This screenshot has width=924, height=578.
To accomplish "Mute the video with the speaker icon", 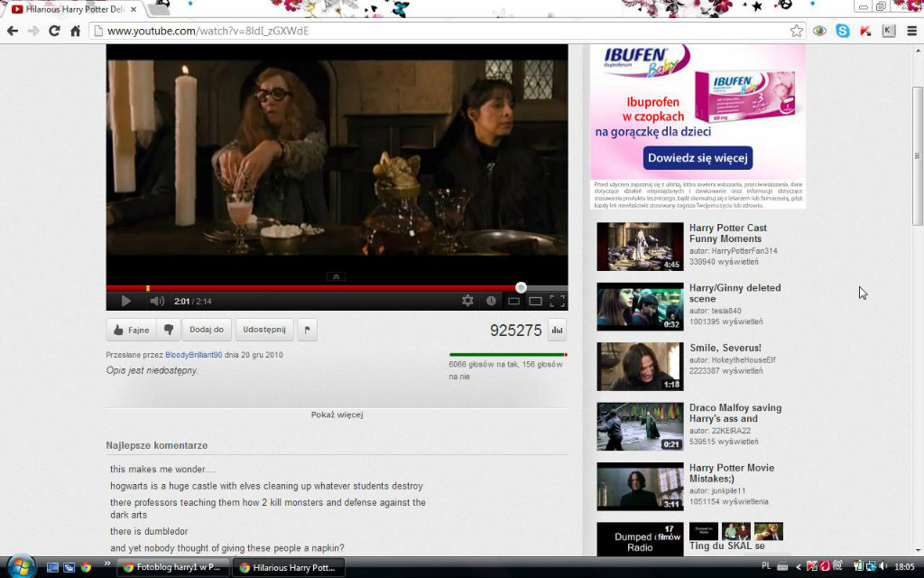I will pyautogui.click(x=157, y=302).
